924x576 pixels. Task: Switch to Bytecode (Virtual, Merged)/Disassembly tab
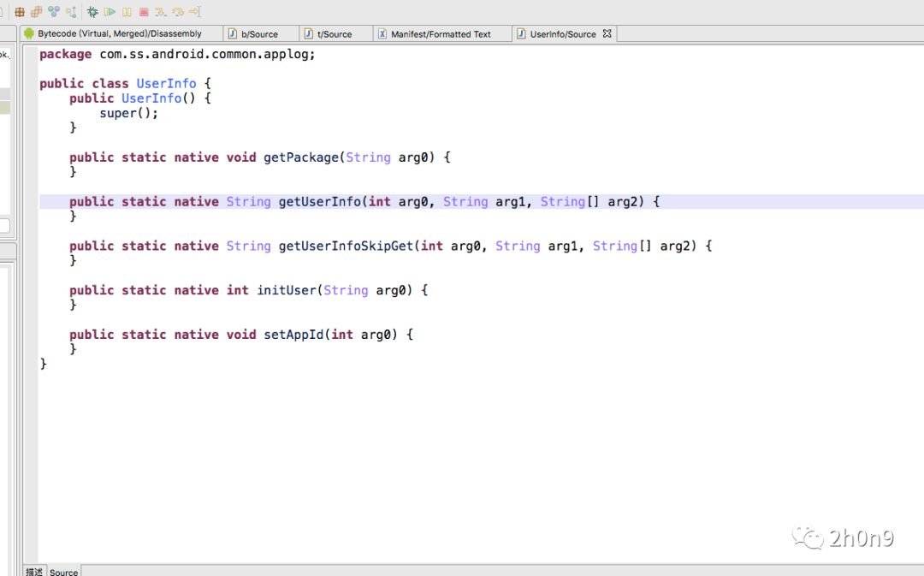point(120,33)
